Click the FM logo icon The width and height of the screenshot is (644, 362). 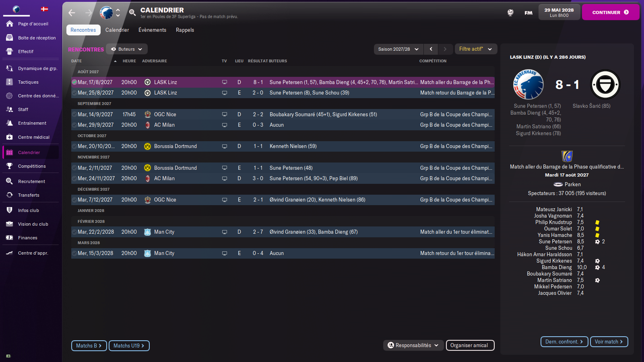528,13
